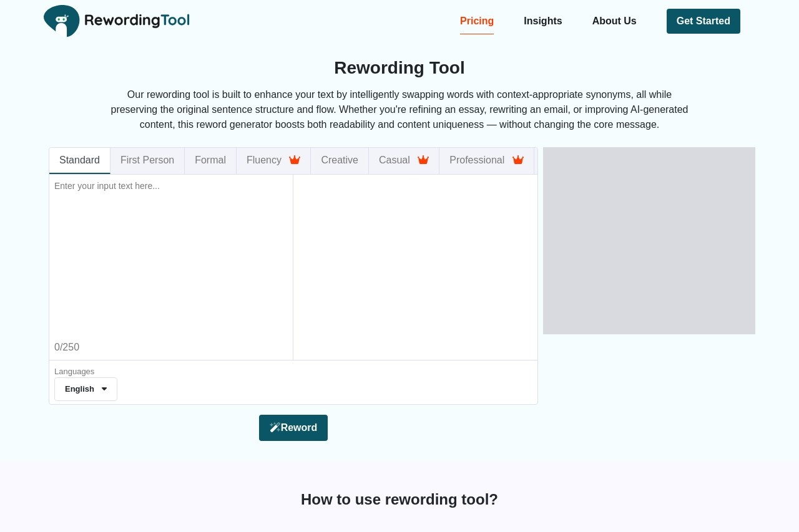
Task: Click the 0/250 character counter
Action: click(67, 347)
